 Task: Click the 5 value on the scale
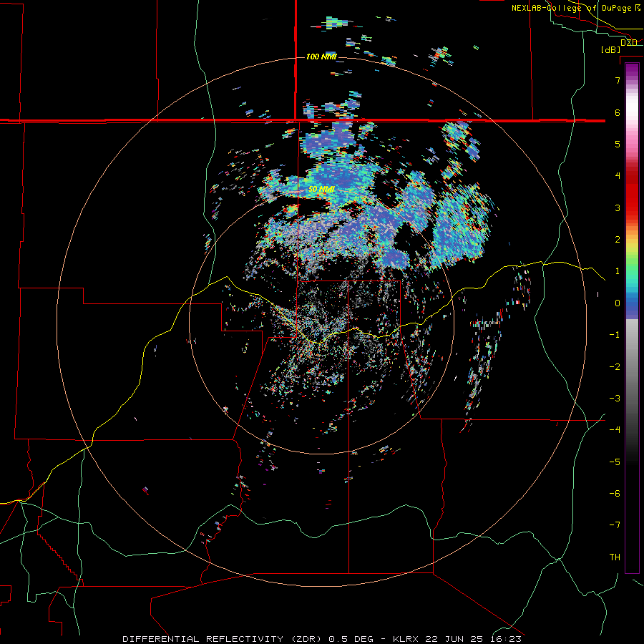pos(618,144)
